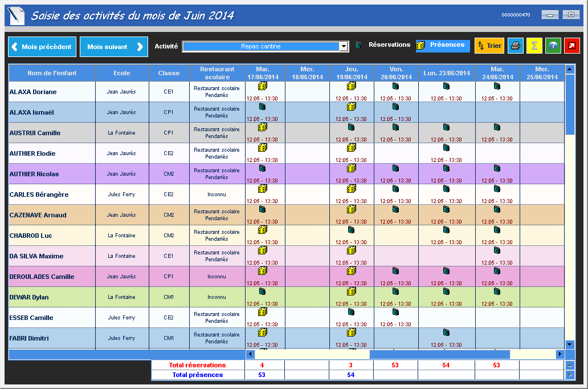The width and height of the screenshot is (588, 389).
Task: Go to next month with 'Mois suivant'
Action: (x=114, y=47)
